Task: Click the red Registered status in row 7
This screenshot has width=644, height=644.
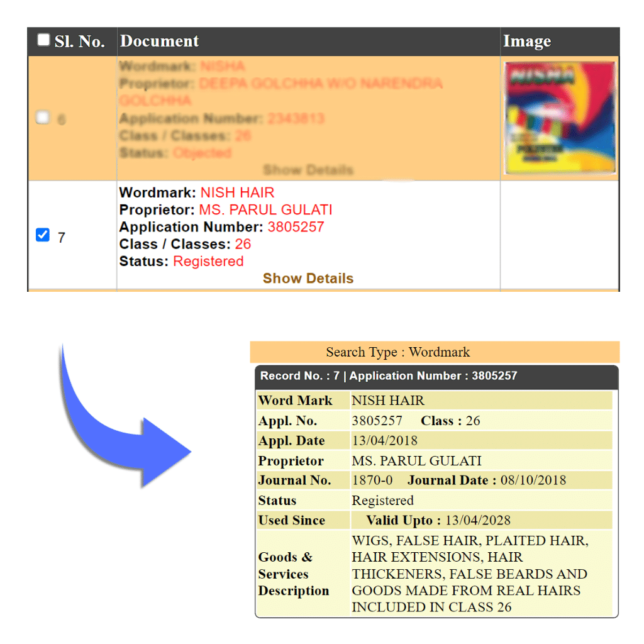Action: [208, 261]
